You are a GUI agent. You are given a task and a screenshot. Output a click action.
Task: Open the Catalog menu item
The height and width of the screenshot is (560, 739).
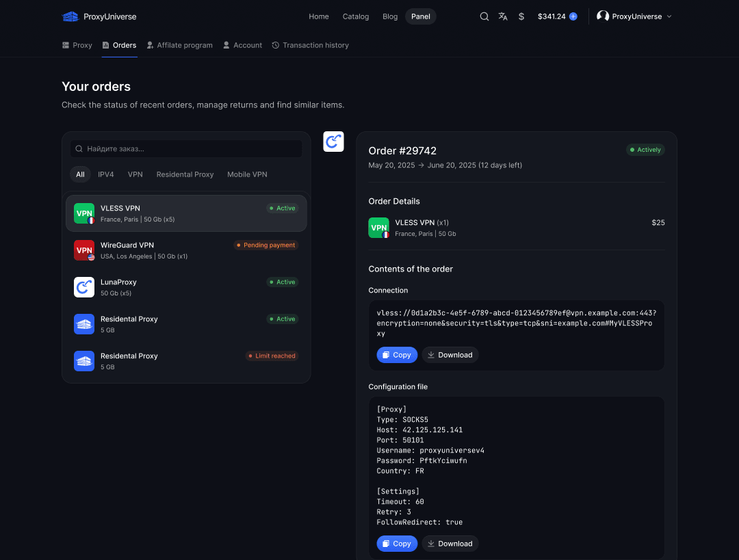[x=356, y=16]
